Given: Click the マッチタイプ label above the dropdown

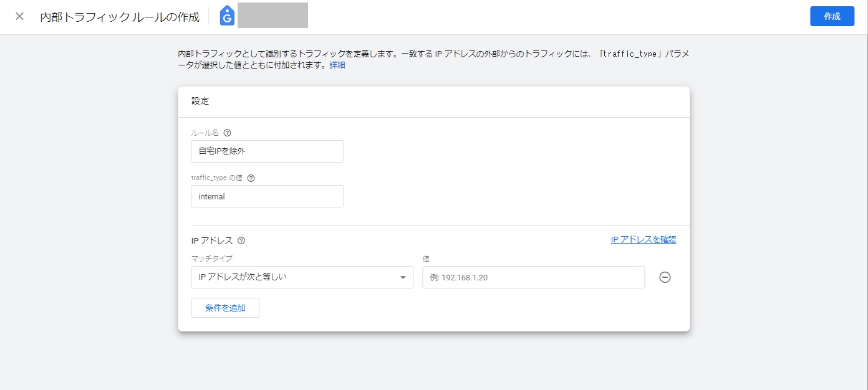Looking at the screenshot, I should pos(212,258).
